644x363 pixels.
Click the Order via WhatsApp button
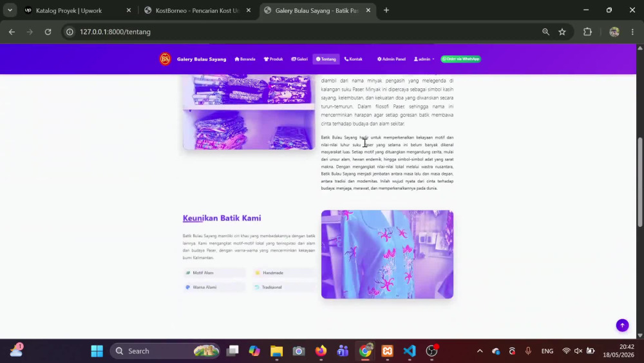[461, 59]
